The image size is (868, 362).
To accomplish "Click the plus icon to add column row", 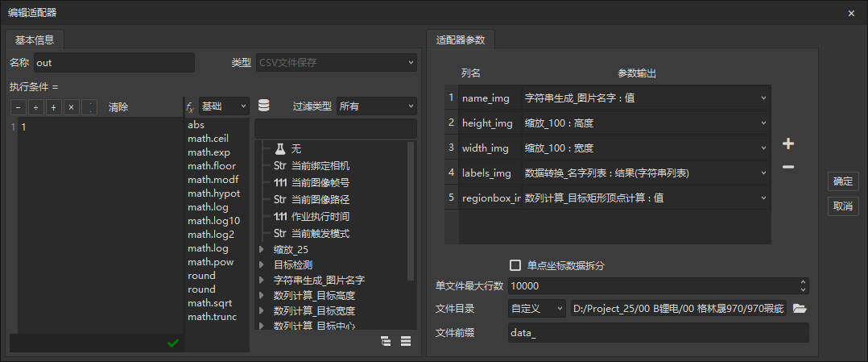I will [788, 144].
